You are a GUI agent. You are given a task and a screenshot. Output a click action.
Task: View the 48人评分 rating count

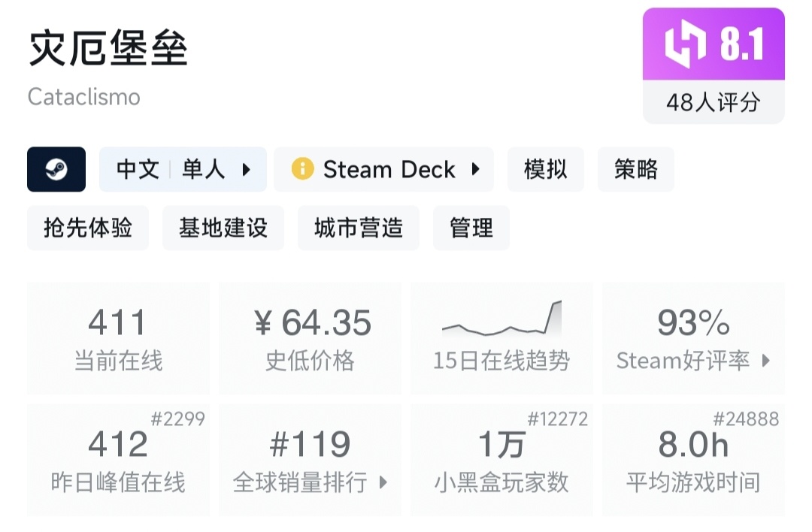pyautogui.click(x=714, y=102)
